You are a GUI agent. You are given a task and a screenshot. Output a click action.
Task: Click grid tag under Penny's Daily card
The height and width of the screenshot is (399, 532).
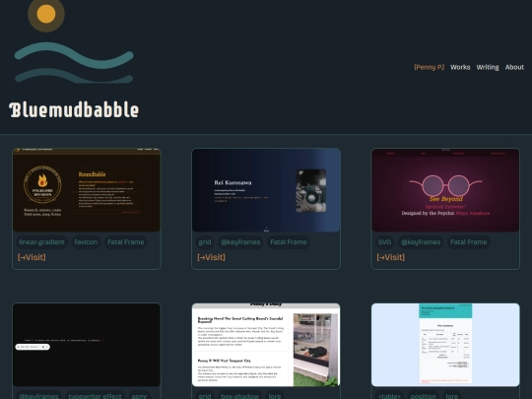tap(205, 396)
